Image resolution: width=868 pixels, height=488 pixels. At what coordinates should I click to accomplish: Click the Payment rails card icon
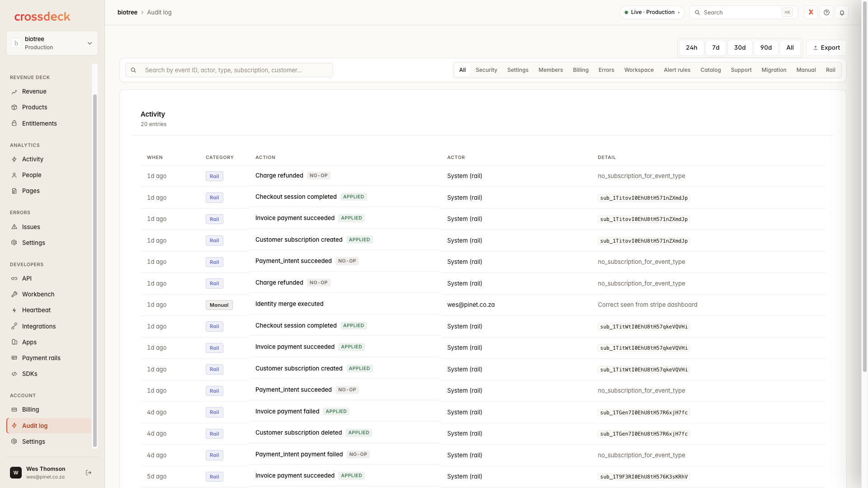14,358
